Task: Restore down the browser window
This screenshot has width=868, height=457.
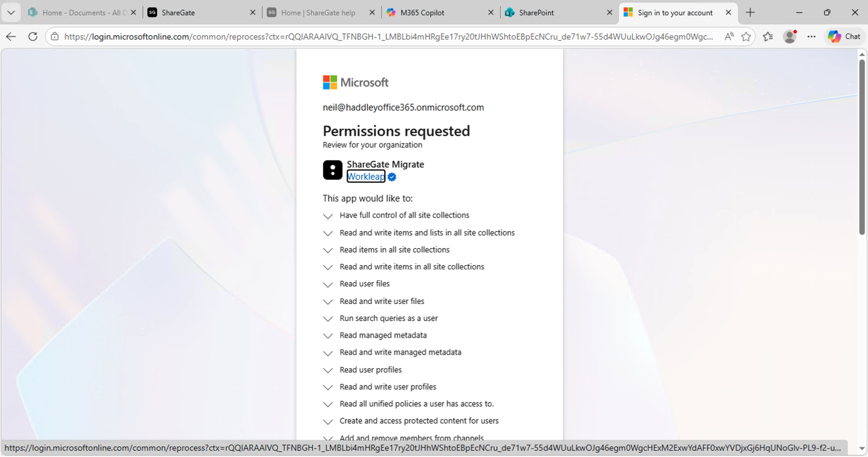Action: tap(827, 12)
